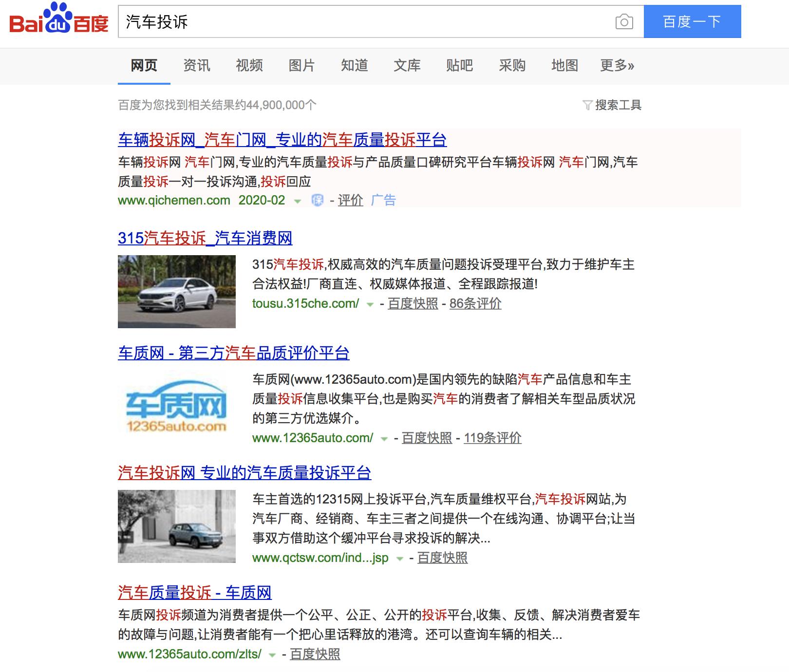
Task: Expand dropdown arrow beside www.12365auto.com/
Action: point(384,439)
